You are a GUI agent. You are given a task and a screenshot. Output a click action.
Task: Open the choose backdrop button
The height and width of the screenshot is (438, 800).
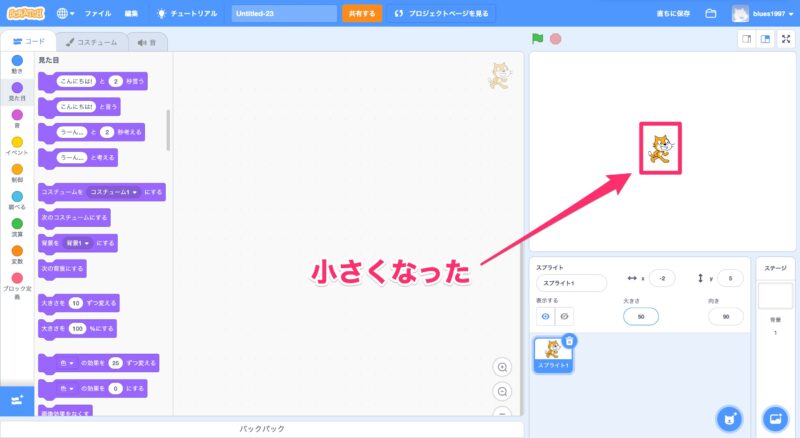point(775,416)
